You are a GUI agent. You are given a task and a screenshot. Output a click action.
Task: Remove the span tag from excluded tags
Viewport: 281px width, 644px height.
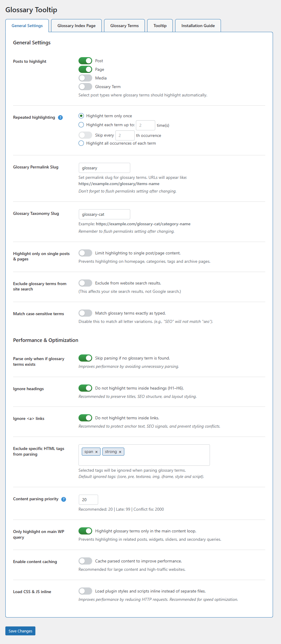pos(96,452)
